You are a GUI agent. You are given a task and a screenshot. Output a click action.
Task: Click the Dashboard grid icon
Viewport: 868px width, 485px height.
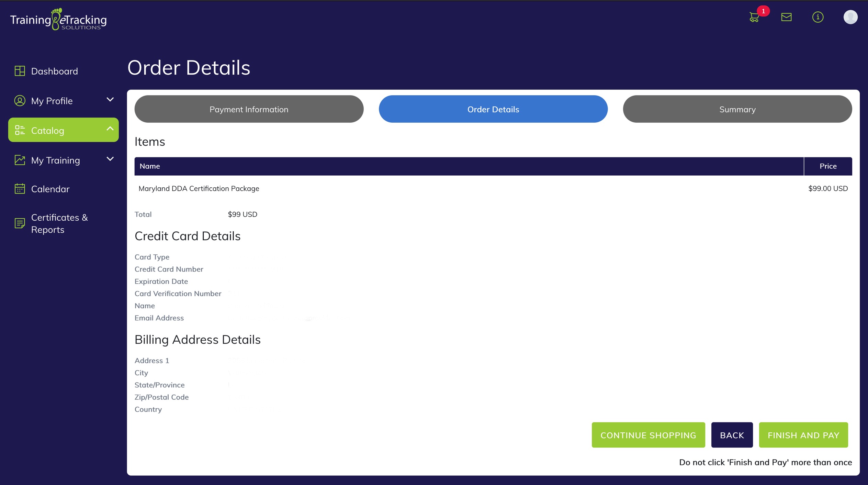(20, 71)
